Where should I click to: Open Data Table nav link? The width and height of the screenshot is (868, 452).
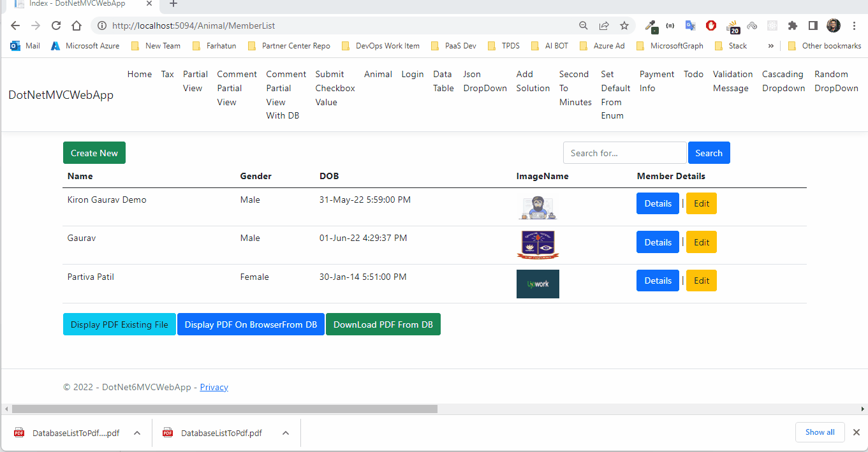[x=443, y=81]
